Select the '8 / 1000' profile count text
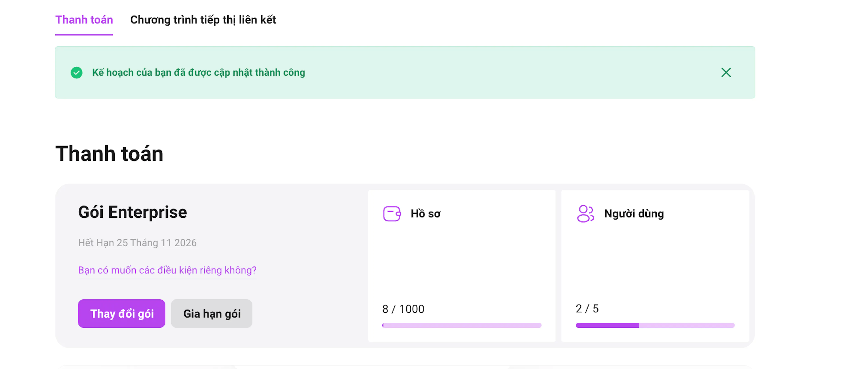This screenshot has height=369, width=868. click(403, 309)
